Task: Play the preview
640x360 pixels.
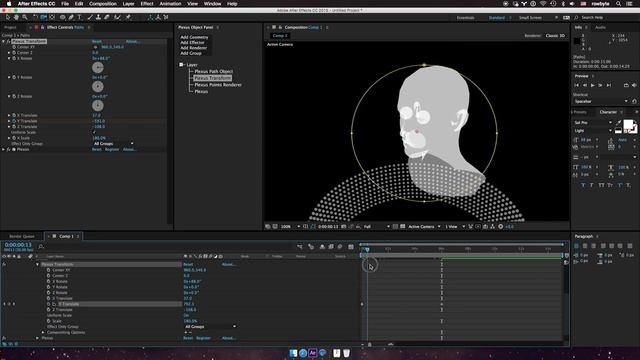Action: pyautogui.click(x=593, y=85)
